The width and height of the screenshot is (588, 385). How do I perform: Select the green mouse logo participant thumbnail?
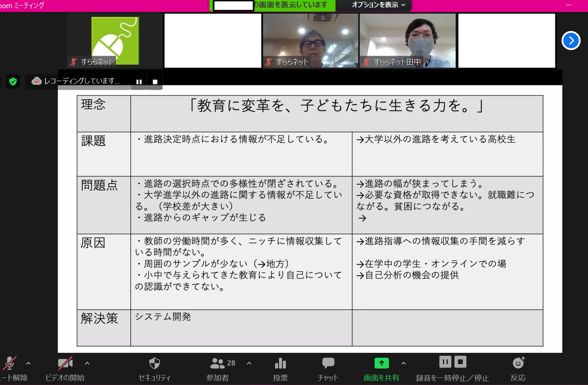tap(115, 40)
